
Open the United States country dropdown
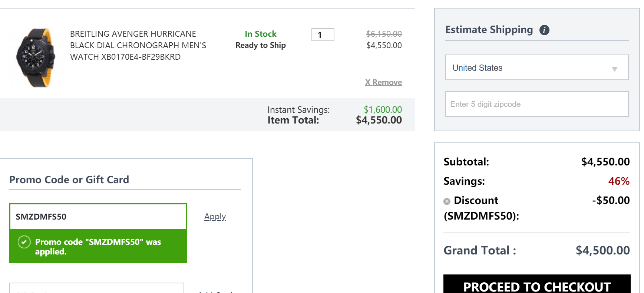tap(537, 68)
